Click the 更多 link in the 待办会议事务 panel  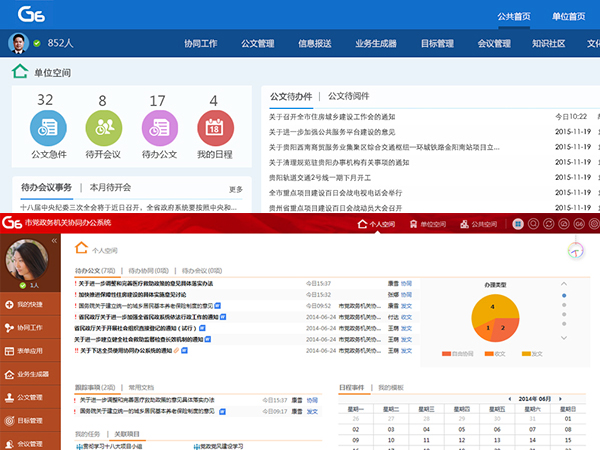coord(236,188)
